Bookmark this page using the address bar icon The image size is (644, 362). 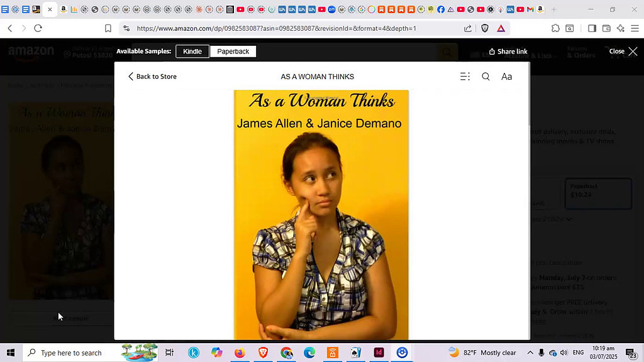click(108, 28)
